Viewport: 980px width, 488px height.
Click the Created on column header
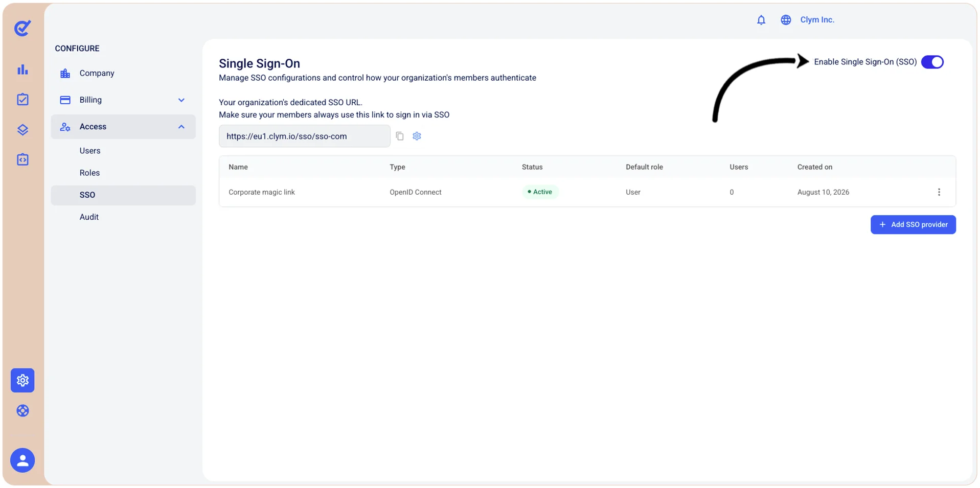pyautogui.click(x=815, y=167)
